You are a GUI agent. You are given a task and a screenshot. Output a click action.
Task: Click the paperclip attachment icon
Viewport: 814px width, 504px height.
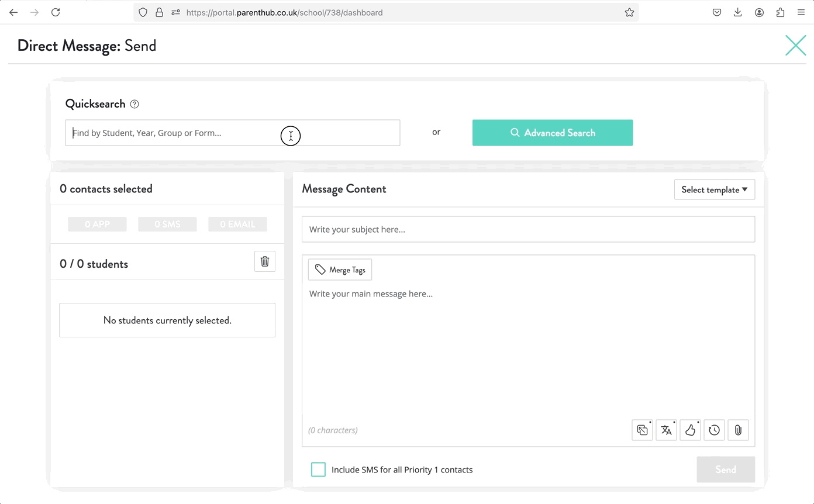738,430
